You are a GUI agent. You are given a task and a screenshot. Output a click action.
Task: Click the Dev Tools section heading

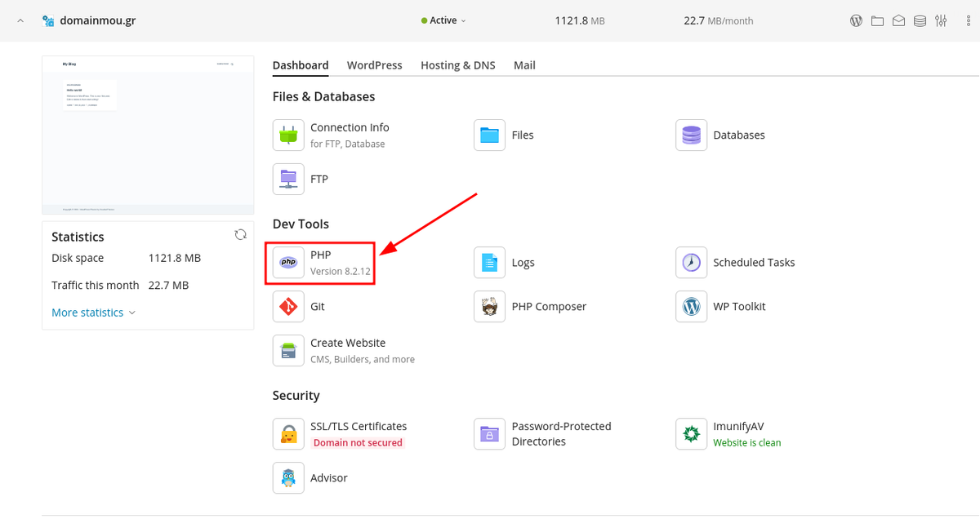[x=301, y=224]
